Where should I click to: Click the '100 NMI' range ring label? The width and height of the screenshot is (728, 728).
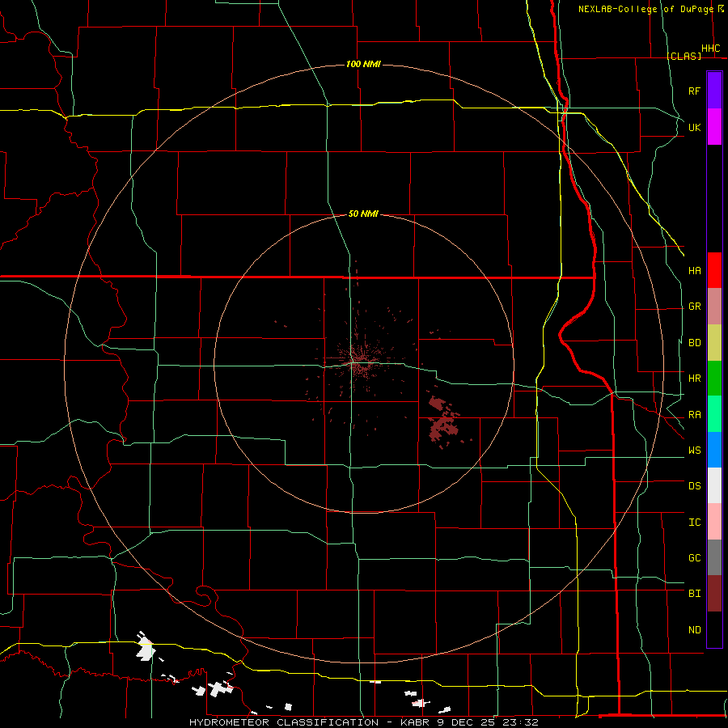tap(363, 64)
